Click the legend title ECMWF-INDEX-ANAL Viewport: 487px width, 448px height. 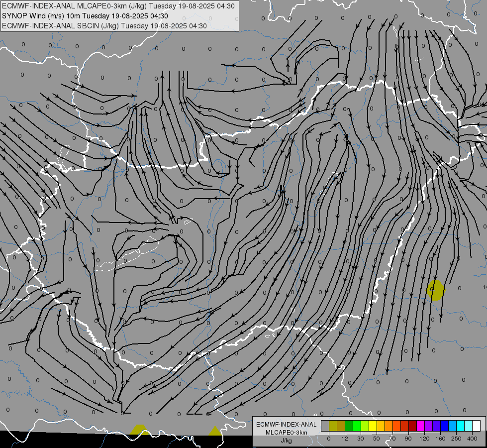click(286, 425)
